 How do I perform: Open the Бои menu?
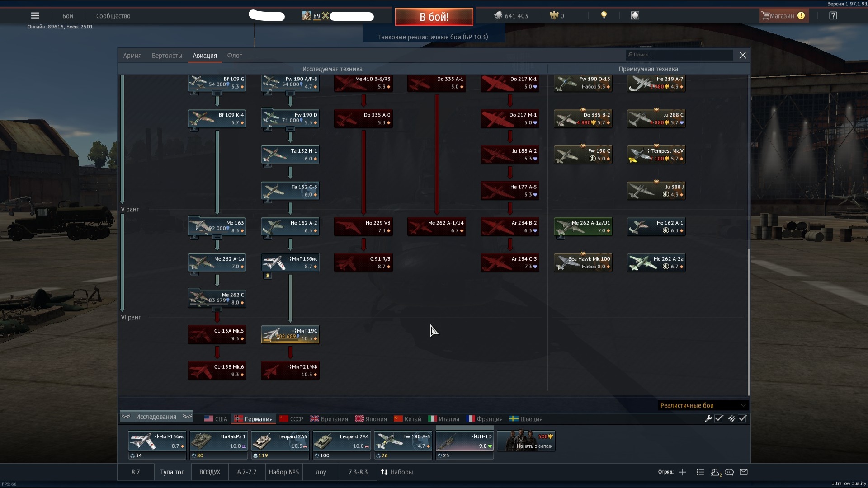pyautogui.click(x=68, y=16)
